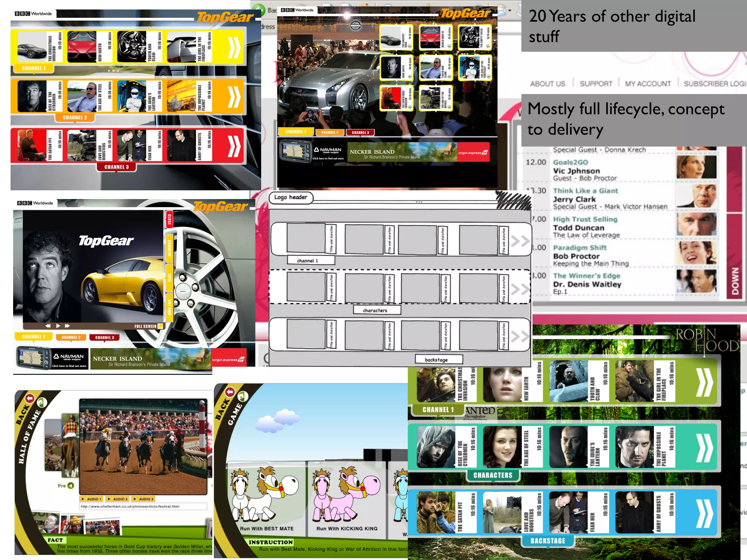Click orange TopGear logo above Channel rows

225,17
